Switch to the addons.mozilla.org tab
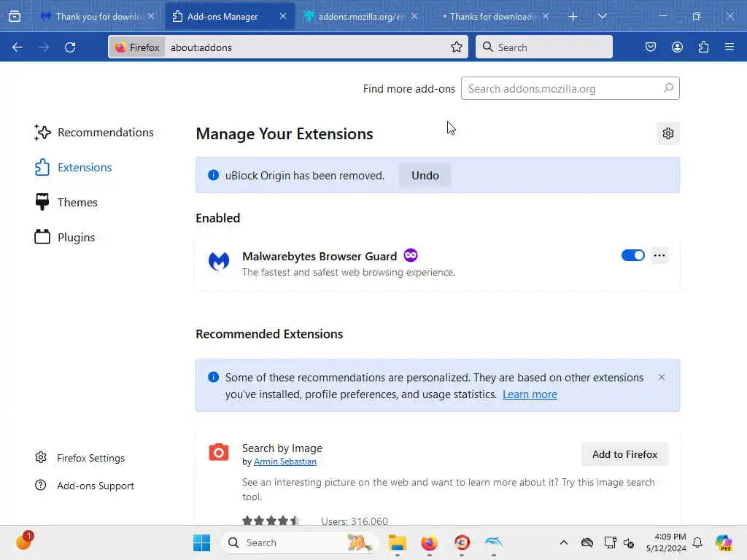This screenshot has width=747, height=560. click(x=361, y=17)
